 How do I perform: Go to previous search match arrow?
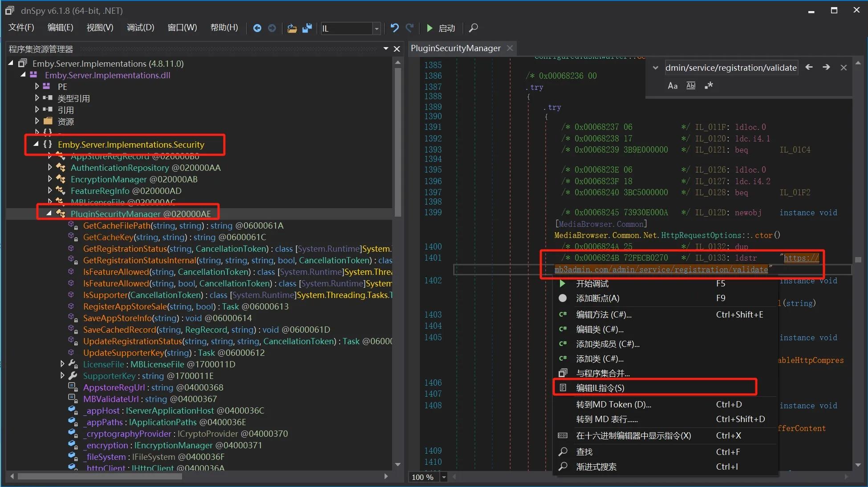pos(809,67)
